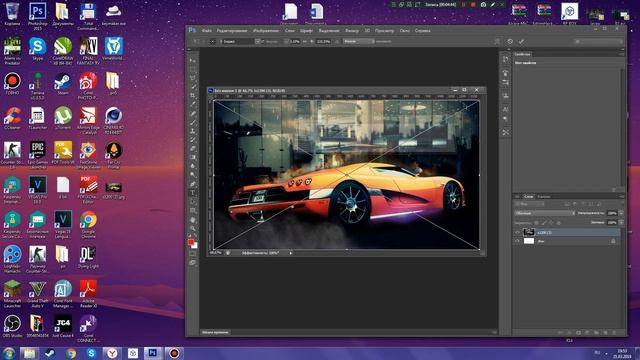Select the Crop tool
Screen dimensions: 640x360
(193, 95)
